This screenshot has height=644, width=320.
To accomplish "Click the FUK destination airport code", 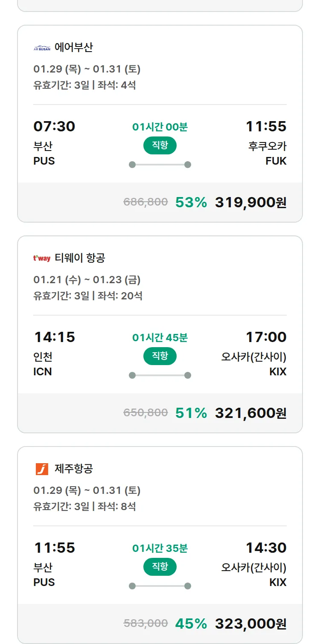I will pyautogui.click(x=276, y=161).
